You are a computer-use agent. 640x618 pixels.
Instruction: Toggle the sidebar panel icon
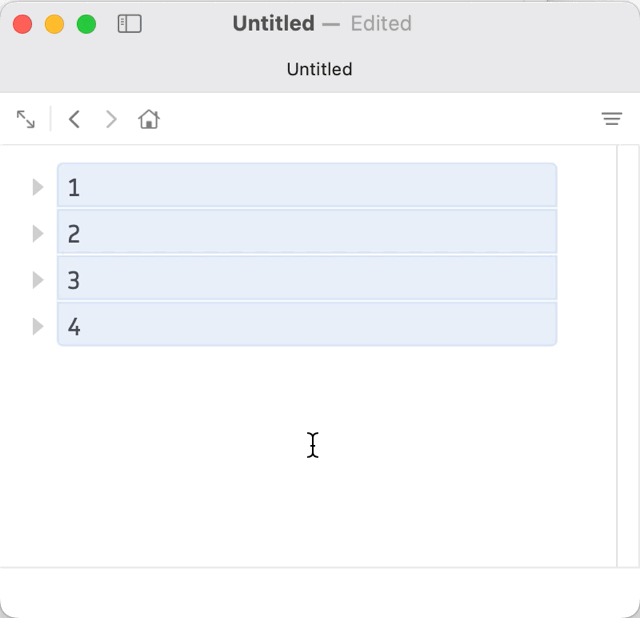pos(129,24)
